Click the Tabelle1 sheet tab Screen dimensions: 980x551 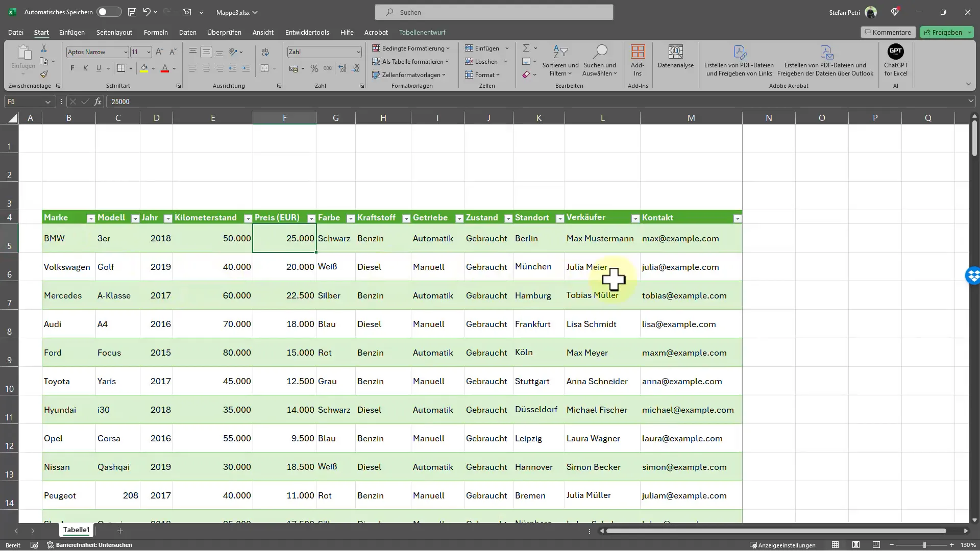click(76, 530)
